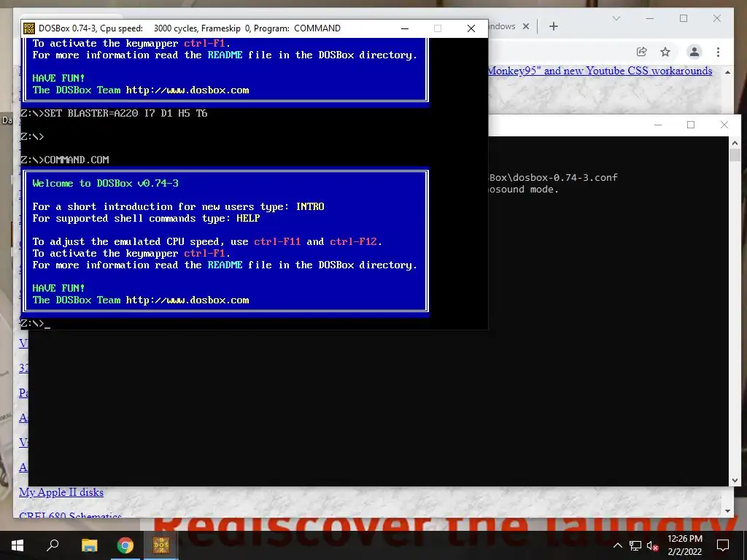Screen dimensions: 747x560
Task: Click the 'Welcome to DOSBox v0.74-3' text
Action: click(105, 183)
